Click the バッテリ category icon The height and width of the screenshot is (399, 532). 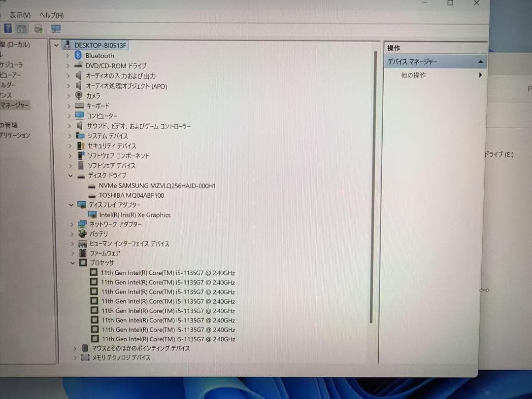82,234
